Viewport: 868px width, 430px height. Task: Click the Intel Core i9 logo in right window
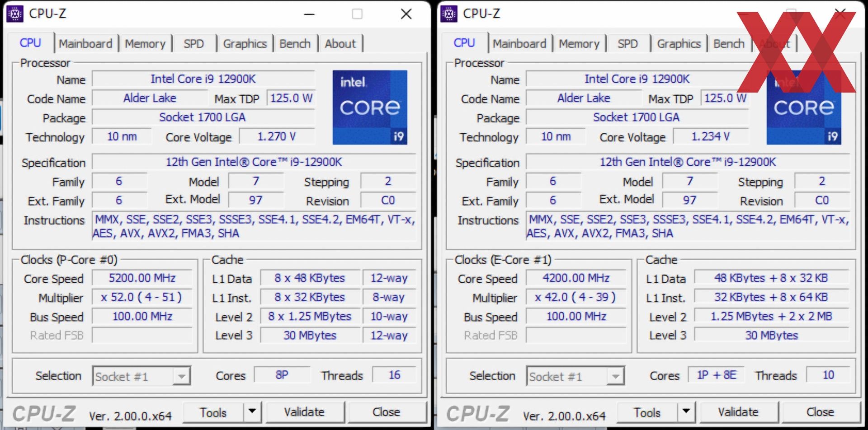pos(804,107)
